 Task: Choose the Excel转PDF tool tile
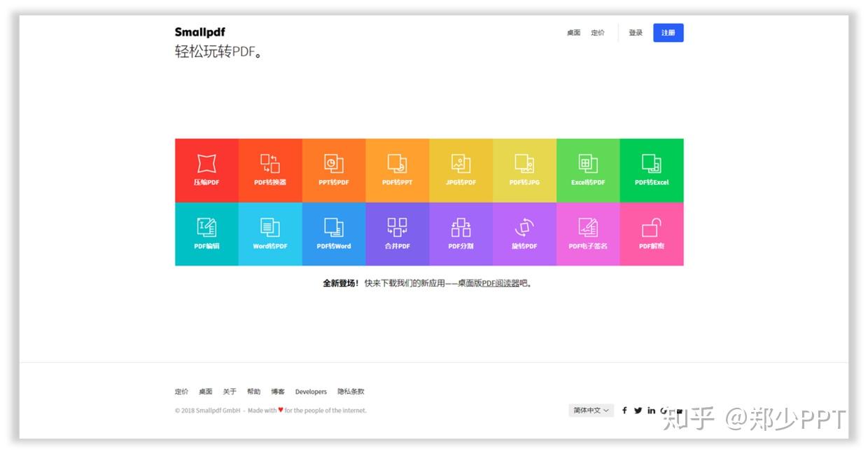(588, 170)
